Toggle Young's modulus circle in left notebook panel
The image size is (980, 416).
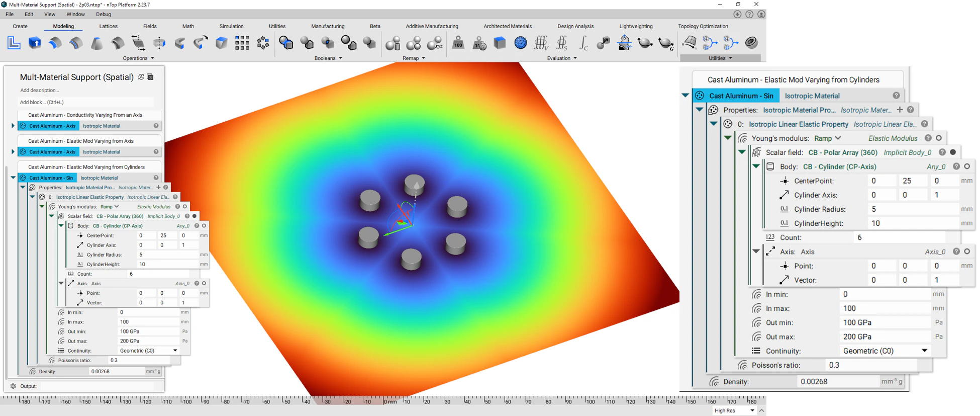pos(185,207)
